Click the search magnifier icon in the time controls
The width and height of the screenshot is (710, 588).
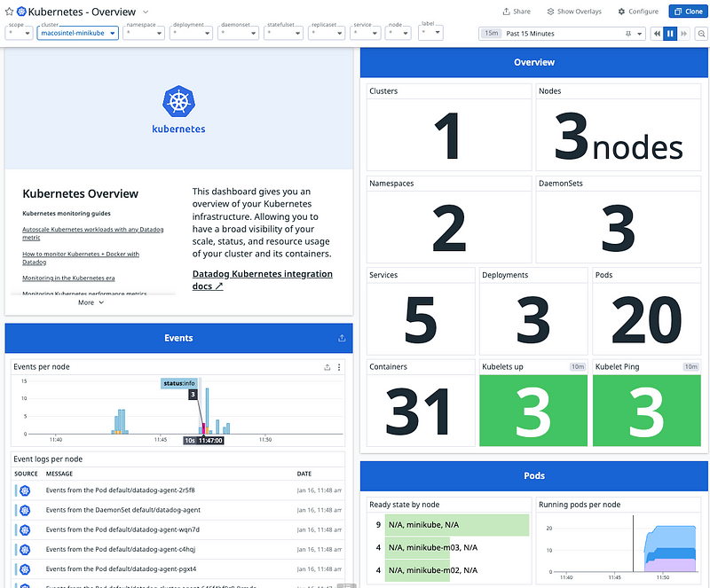coord(701,34)
